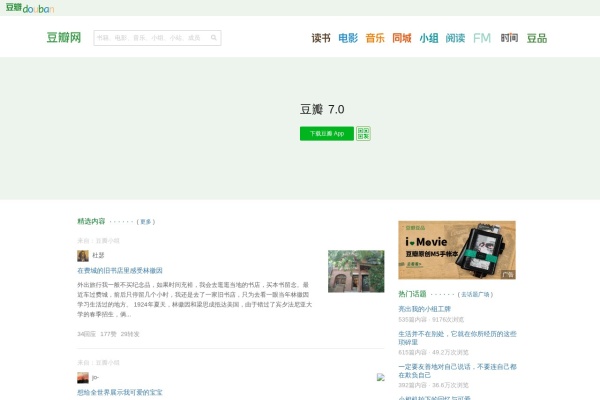
Task: Click the 177赞 count
Action: tap(108, 334)
